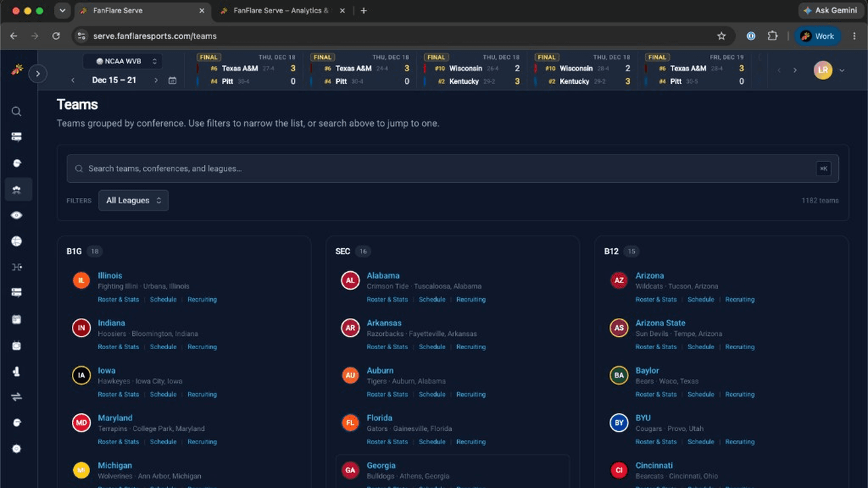The image size is (868, 488).
Task: Go to the previous week arrow
Action: [73, 80]
